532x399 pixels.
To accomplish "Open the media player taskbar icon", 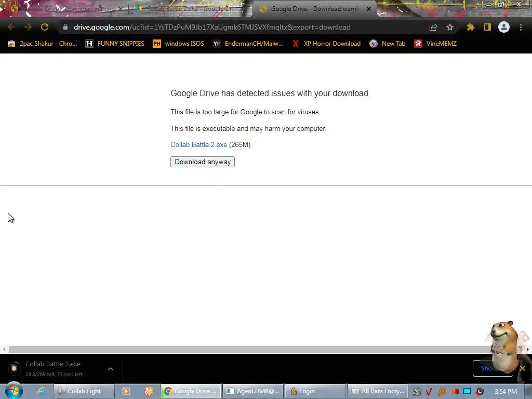I will [x=126, y=391].
